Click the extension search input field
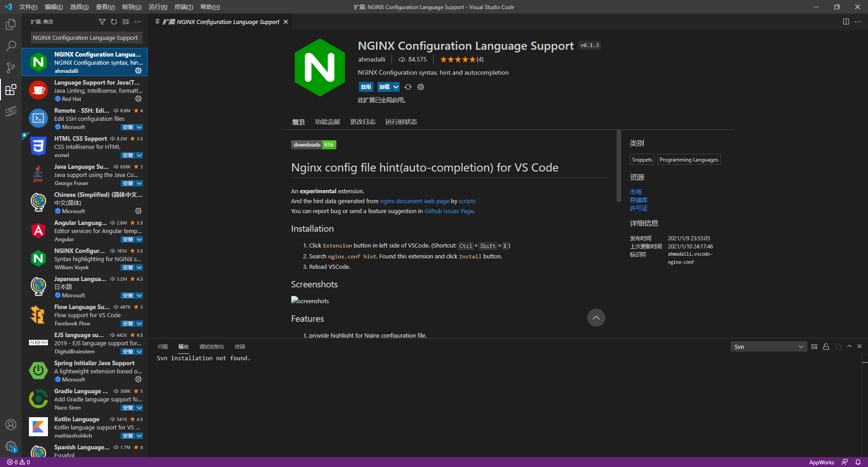Screen dimensions: 868x467 tap(86, 38)
